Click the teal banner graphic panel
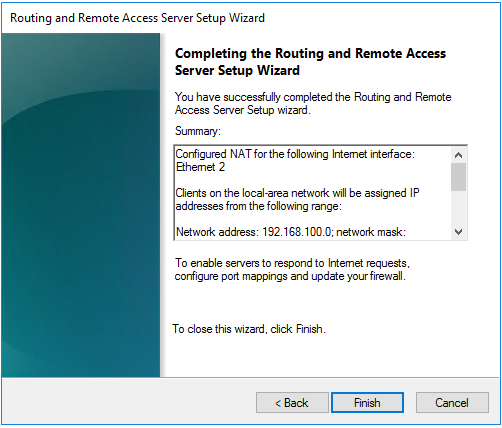The image size is (502, 428). (x=81, y=205)
